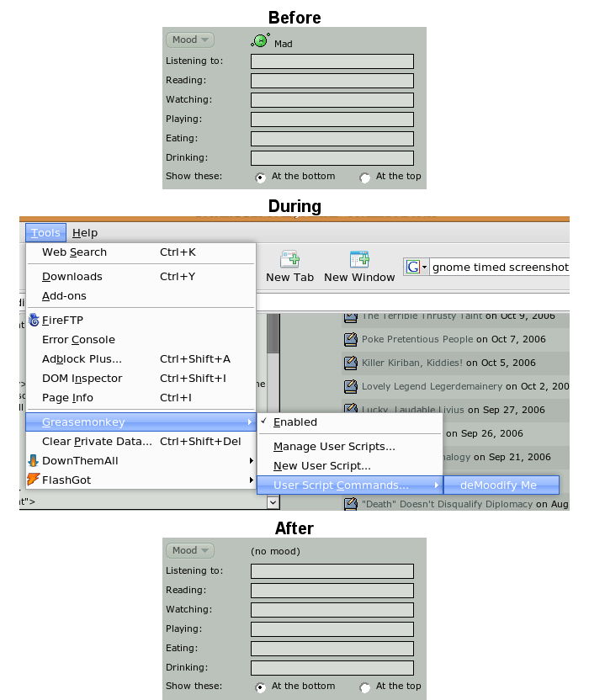Choose Downloads from Tools menu
589x700 pixels.
pos(141,276)
